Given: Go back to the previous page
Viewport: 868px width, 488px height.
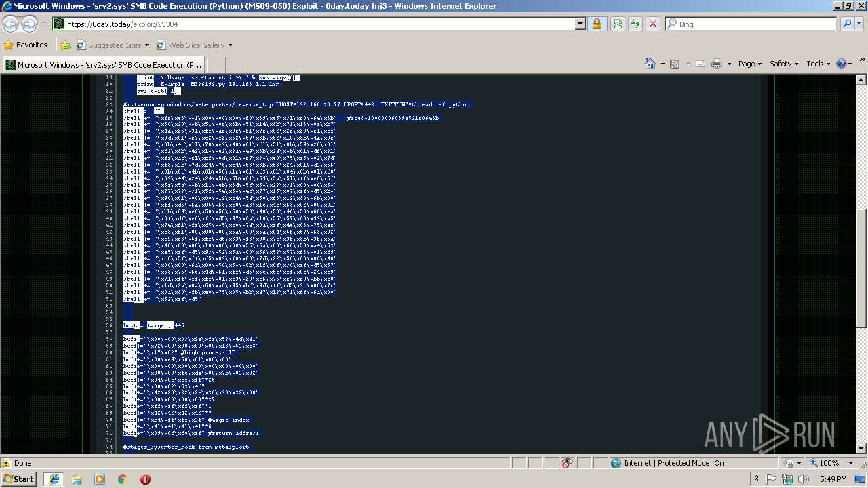Looking at the screenshot, I should tap(11, 24).
